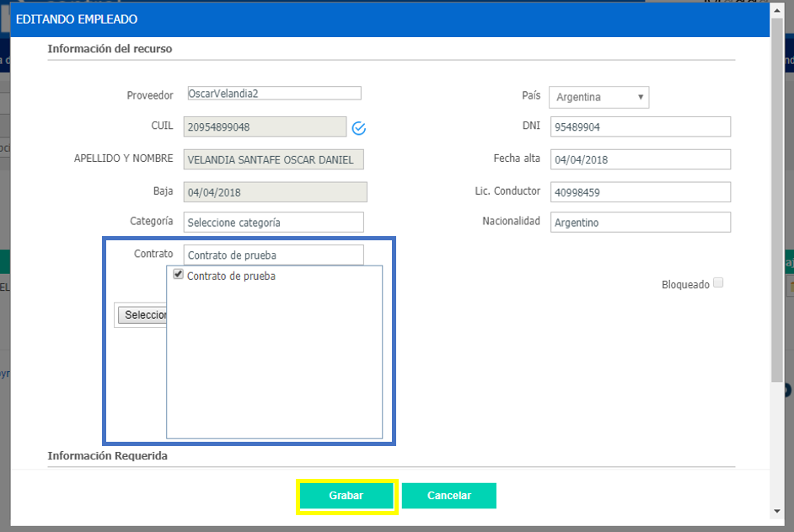Edit the Nacionalidad field

(x=641, y=223)
